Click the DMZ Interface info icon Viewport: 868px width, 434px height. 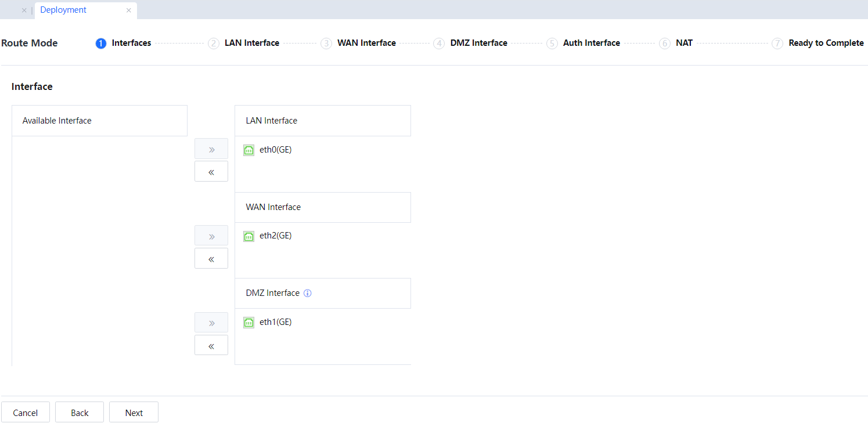tap(308, 293)
